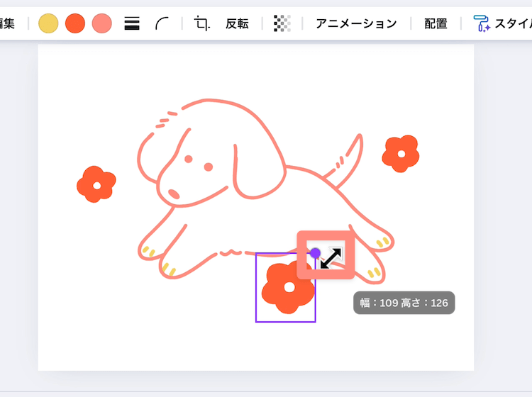
Task: Open the corner rounding tool
Action: click(162, 23)
